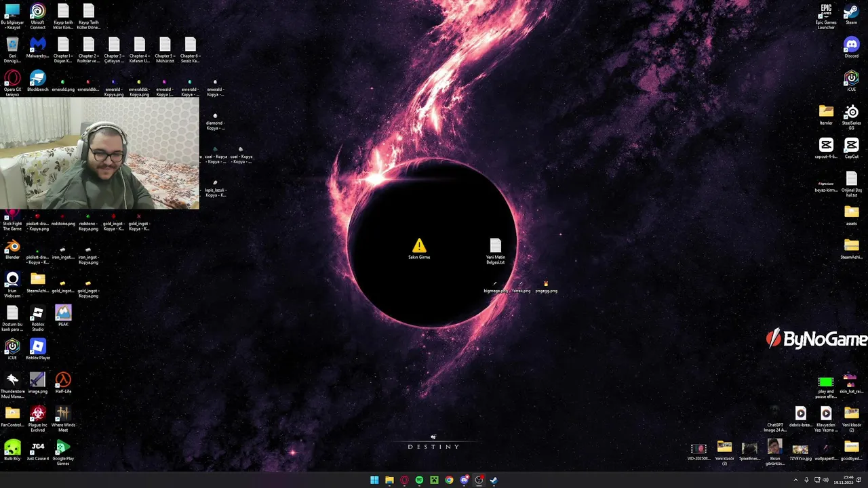Open the Iriun Webcam shortcut
Image resolution: width=868 pixels, height=488 pixels.
[12, 285]
